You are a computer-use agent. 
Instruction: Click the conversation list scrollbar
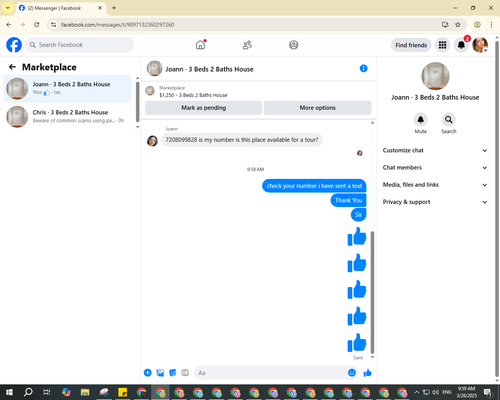click(137, 102)
